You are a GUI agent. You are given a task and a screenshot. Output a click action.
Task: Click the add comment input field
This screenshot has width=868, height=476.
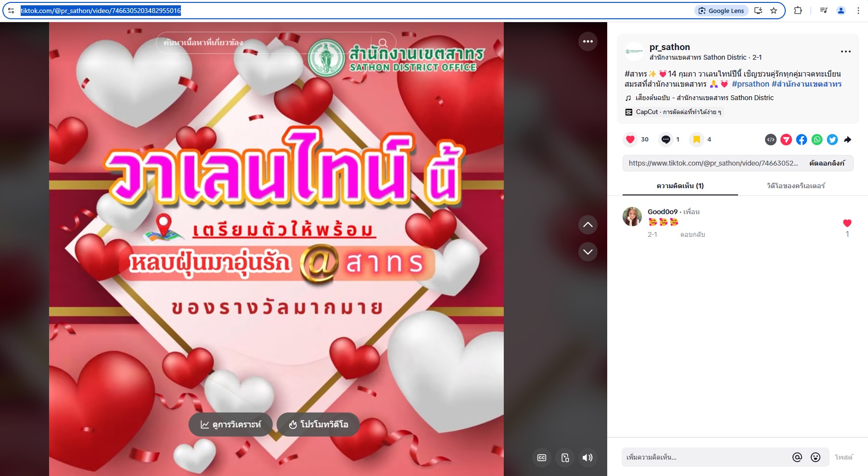[706, 457]
